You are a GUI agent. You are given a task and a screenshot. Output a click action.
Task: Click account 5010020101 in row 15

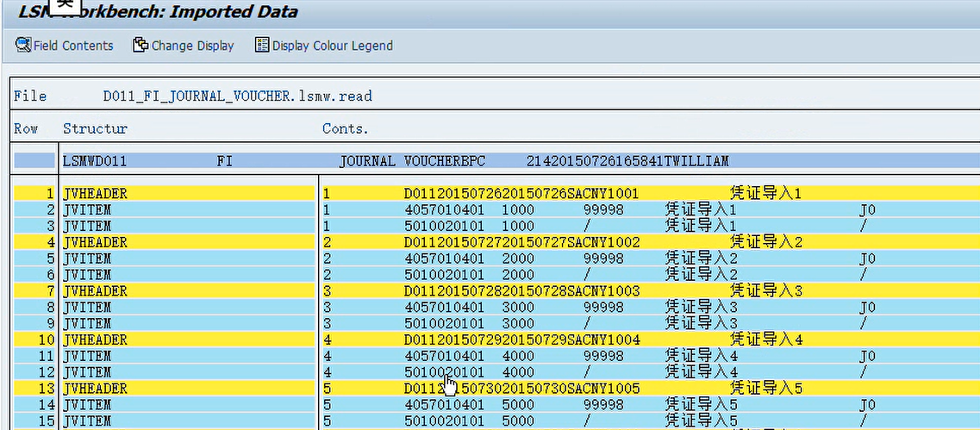point(445,421)
